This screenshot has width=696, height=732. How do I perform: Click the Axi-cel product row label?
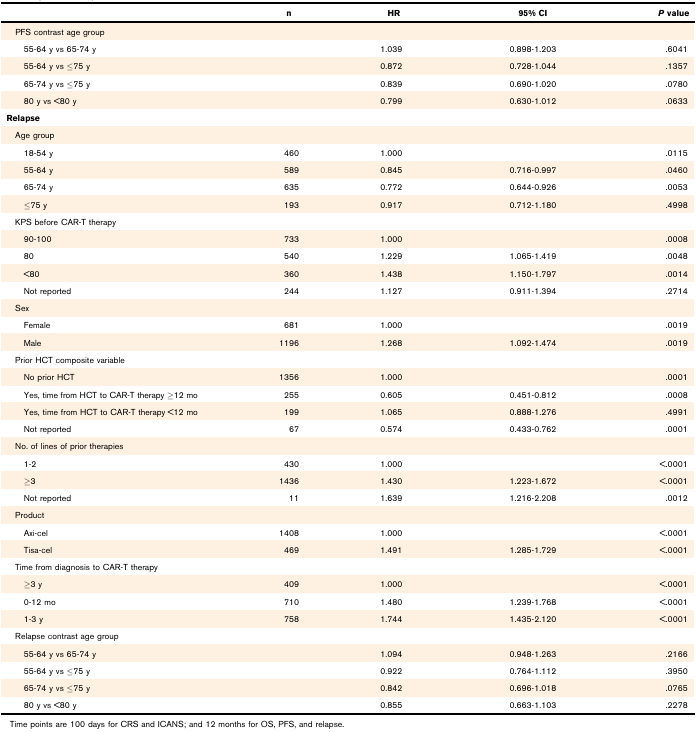pos(35,533)
